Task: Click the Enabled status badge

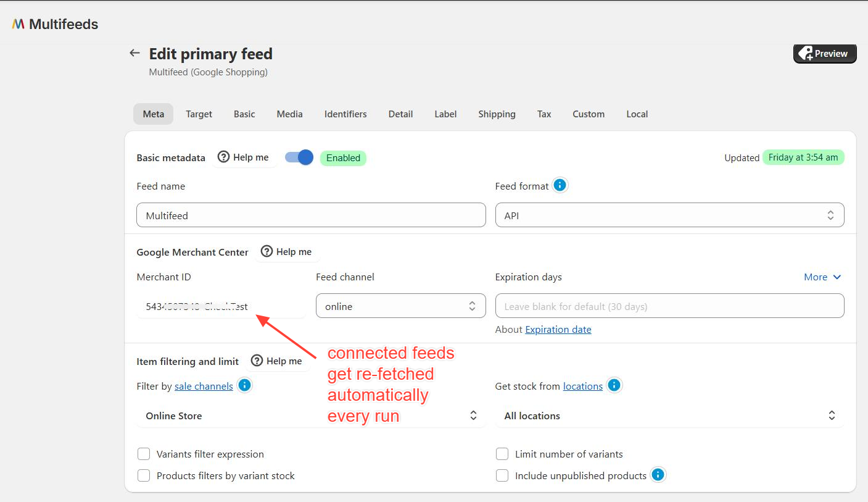Action: [x=343, y=158]
